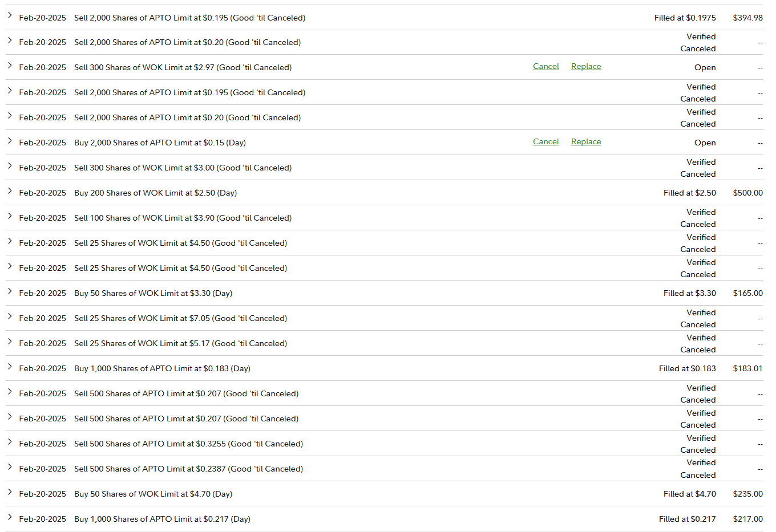776x532 pixels.
Task: Replace the open WOK $2.97 sell order
Action: pos(586,67)
